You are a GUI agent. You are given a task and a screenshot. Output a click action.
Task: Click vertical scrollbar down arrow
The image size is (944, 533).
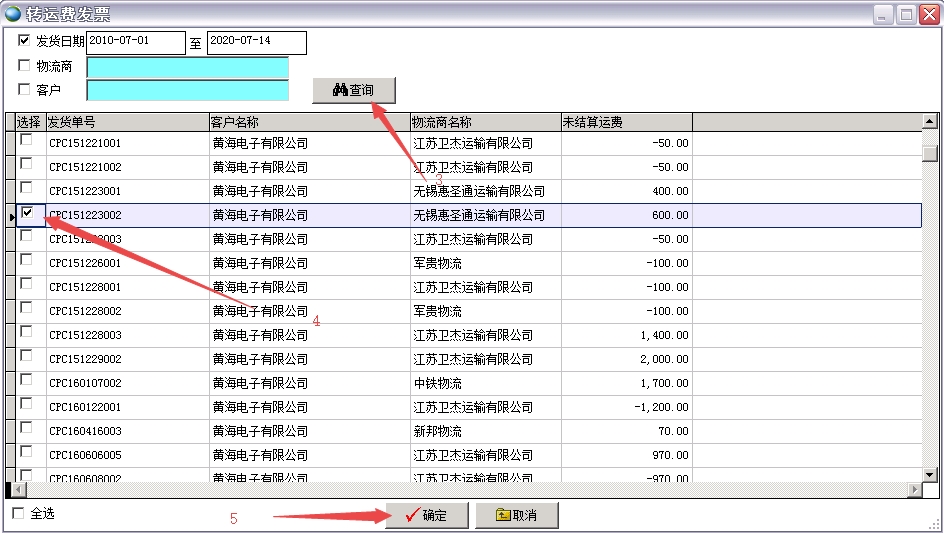930,475
